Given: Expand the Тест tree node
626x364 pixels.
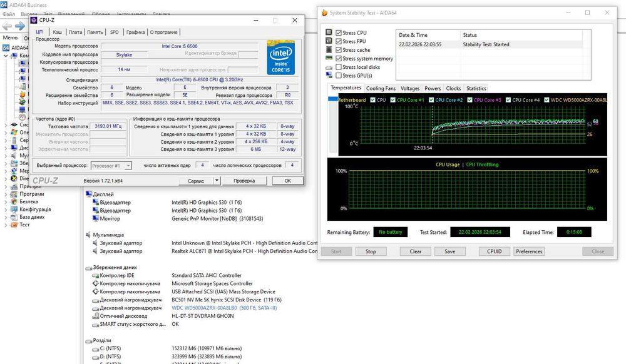Looking at the screenshot, I should 6,225.
